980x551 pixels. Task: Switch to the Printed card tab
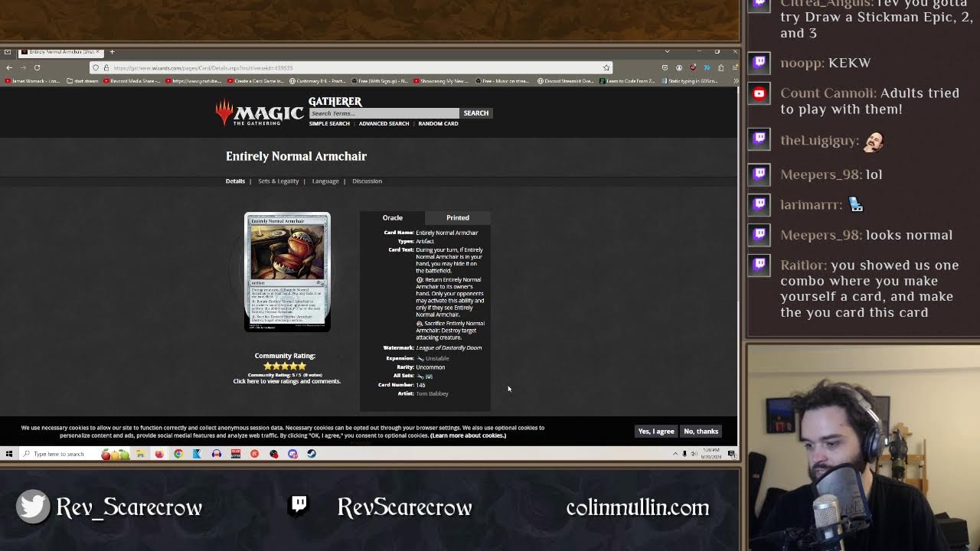(457, 217)
